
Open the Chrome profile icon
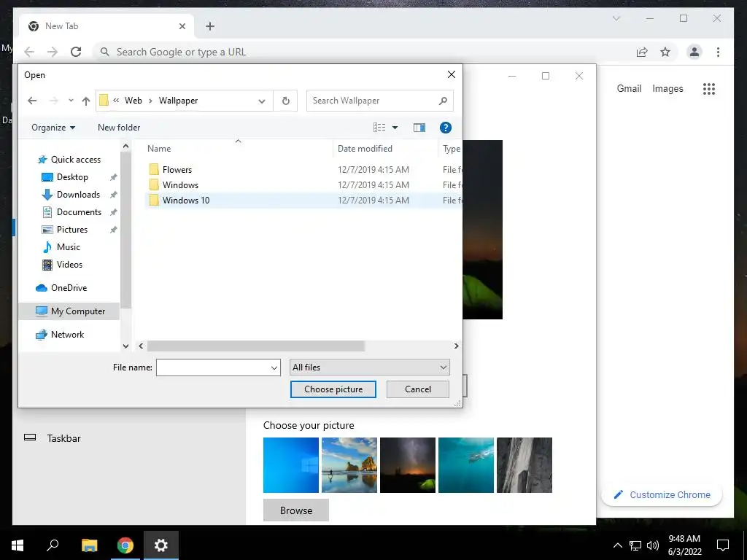click(694, 52)
